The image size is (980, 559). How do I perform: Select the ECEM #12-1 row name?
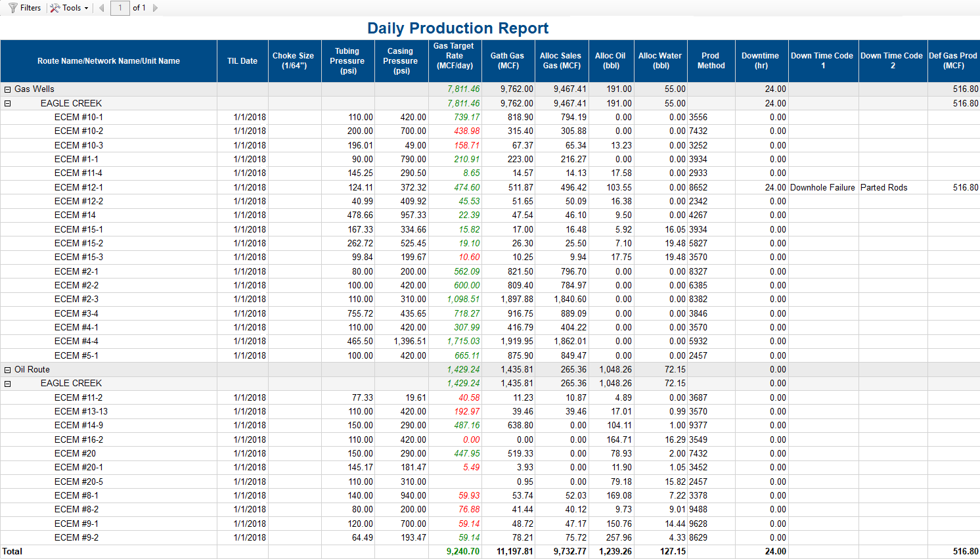tap(79, 187)
